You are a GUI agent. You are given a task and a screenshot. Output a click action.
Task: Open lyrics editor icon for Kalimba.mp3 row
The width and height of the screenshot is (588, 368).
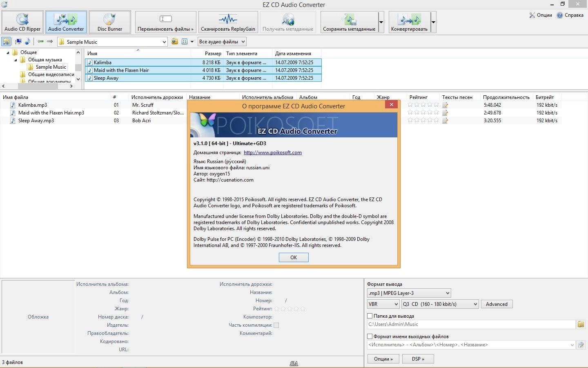(445, 105)
